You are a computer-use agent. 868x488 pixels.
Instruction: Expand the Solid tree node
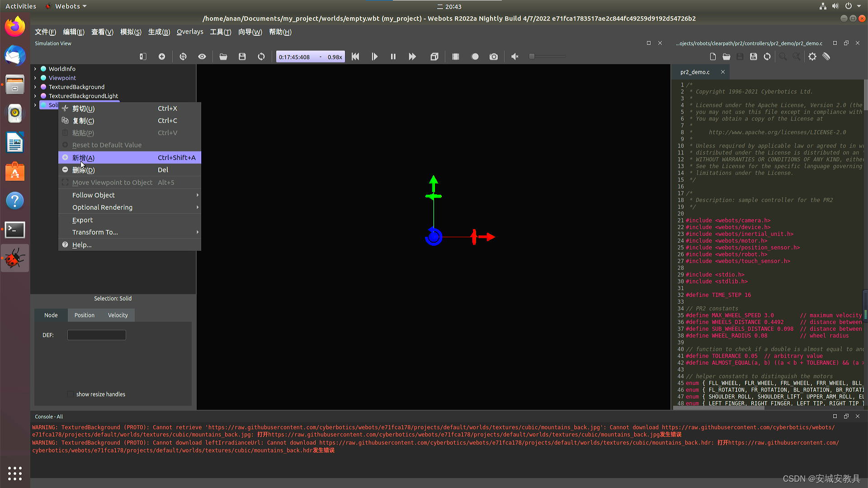coord(35,105)
